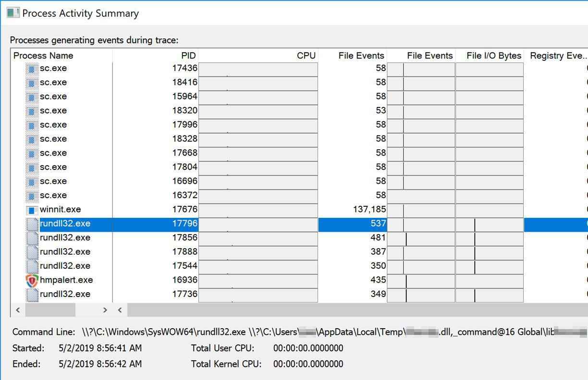This screenshot has width=588, height=380.
Task: Click the Started time 5/2/2019 8:56:41 AM
Action: coord(100,348)
